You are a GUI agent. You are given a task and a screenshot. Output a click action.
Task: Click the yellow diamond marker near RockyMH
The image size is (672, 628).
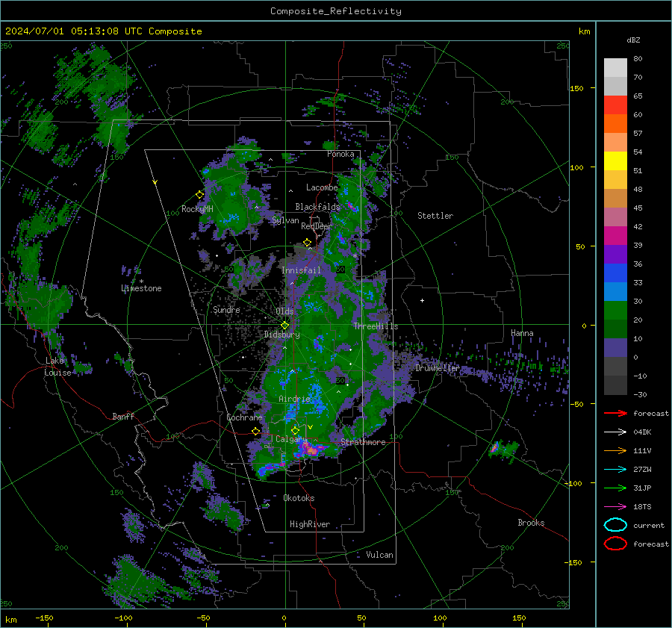[x=199, y=195]
